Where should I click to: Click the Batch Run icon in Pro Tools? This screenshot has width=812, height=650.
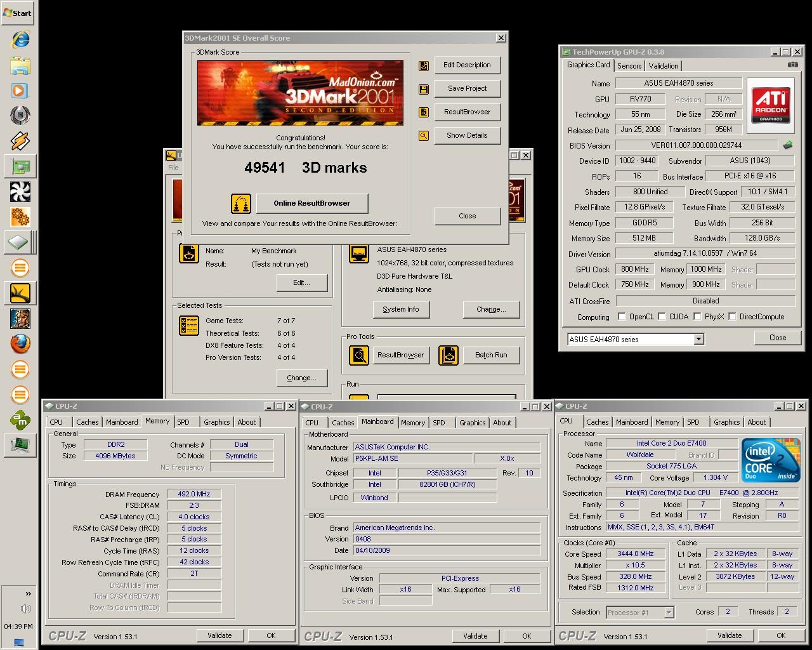point(449,355)
